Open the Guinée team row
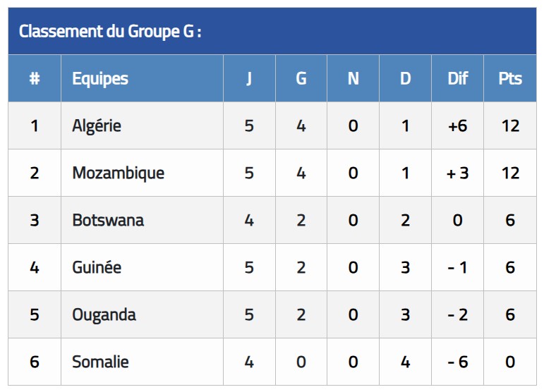Image resolution: width=544 pixels, height=392 pixels. 272,267
